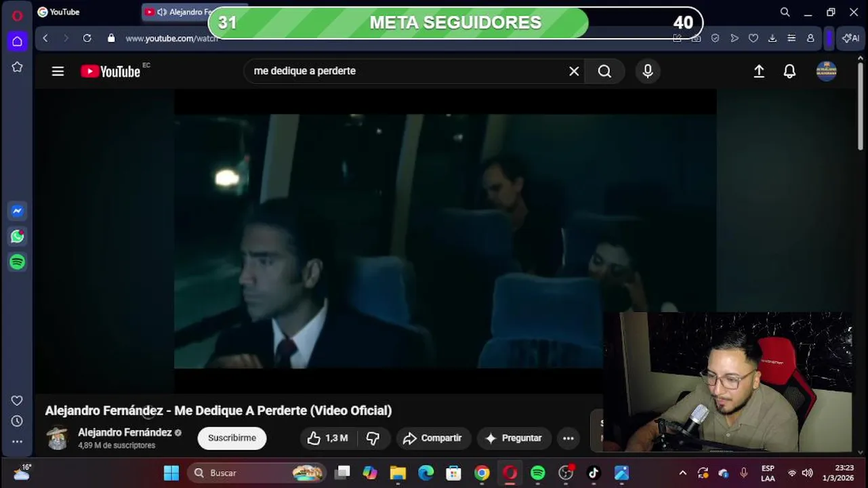Open Easy Setup sliders icon in toolbar
Image resolution: width=868 pixels, height=488 pixels.
791,39
